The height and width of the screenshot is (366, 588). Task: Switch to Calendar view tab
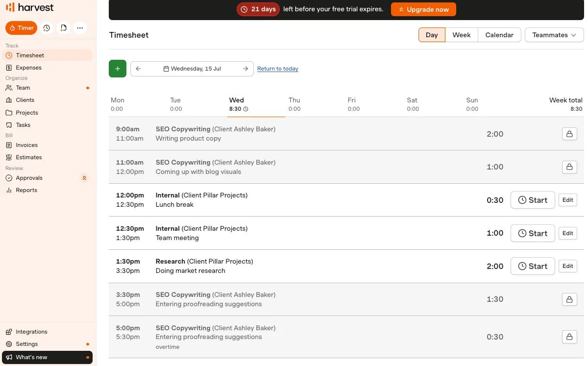coord(499,35)
